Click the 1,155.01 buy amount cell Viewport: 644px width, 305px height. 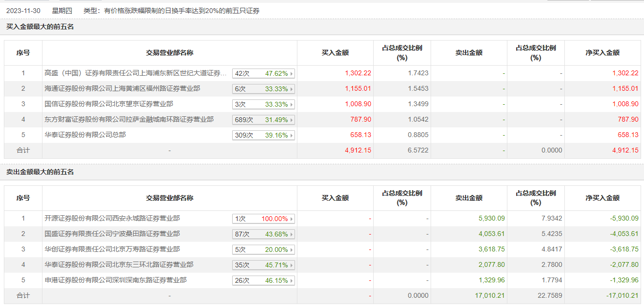point(358,89)
